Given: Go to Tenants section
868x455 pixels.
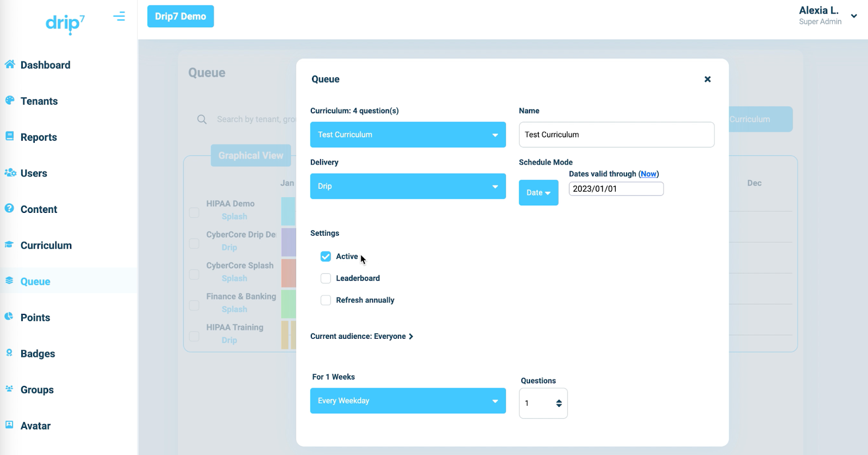Looking at the screenshot, I should coord(39,101).
